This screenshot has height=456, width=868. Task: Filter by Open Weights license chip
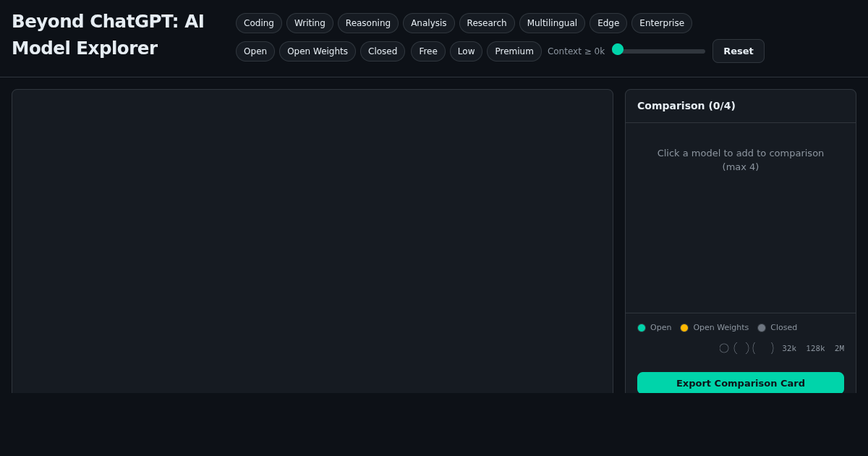pyautogui.click(x=318, y=51)
